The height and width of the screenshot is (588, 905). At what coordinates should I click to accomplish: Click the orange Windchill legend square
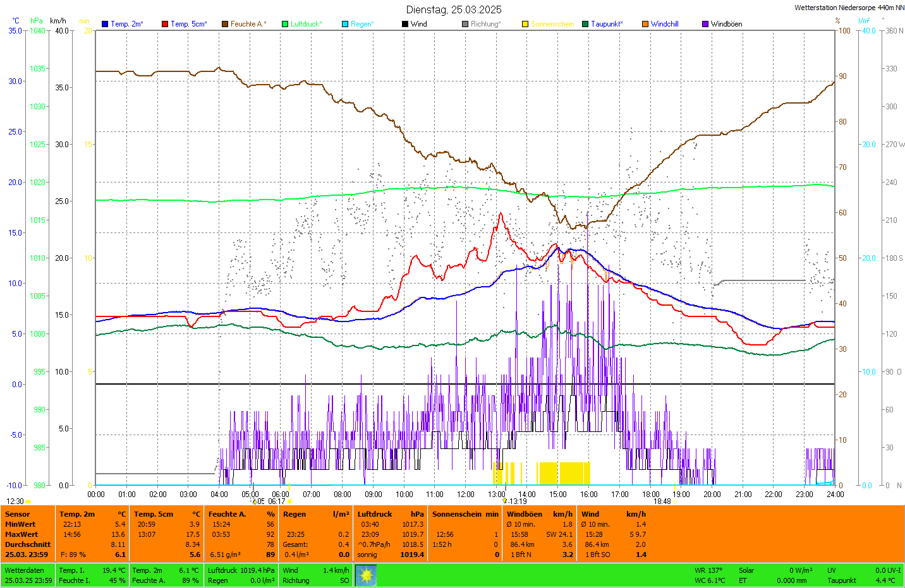645,24
